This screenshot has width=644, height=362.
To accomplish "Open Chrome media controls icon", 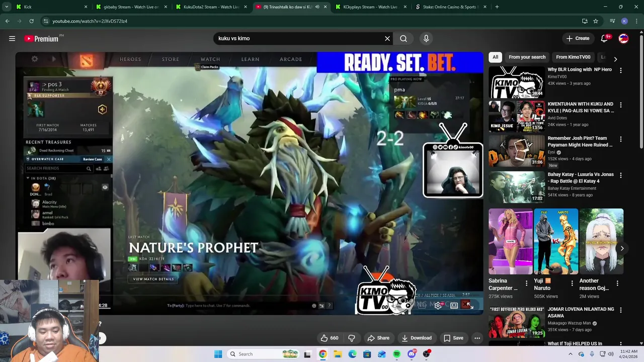I will click(x=612, y=21).
